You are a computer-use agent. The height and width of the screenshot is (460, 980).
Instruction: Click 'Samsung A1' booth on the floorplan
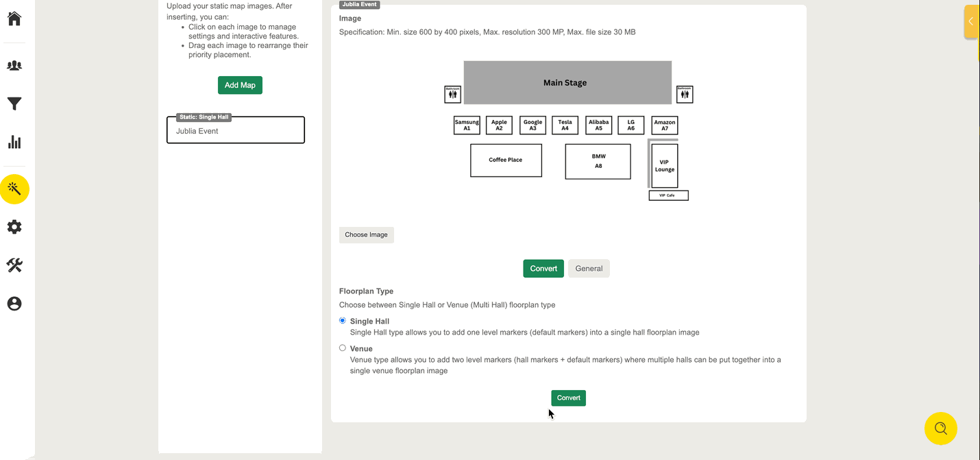[467, 125]
